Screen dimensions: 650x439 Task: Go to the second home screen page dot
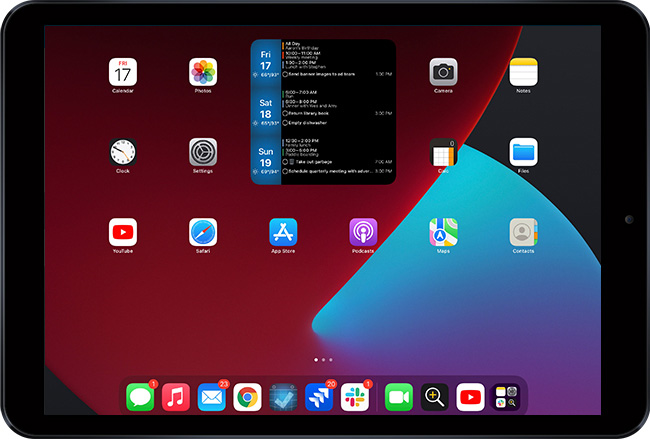coord(323,360)
